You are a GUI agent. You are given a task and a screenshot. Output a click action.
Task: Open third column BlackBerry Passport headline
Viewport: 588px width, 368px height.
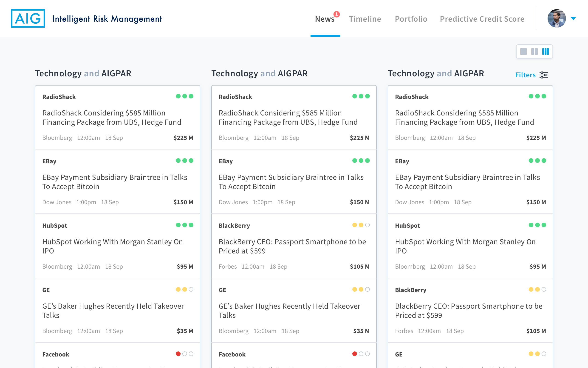[469, 310]
